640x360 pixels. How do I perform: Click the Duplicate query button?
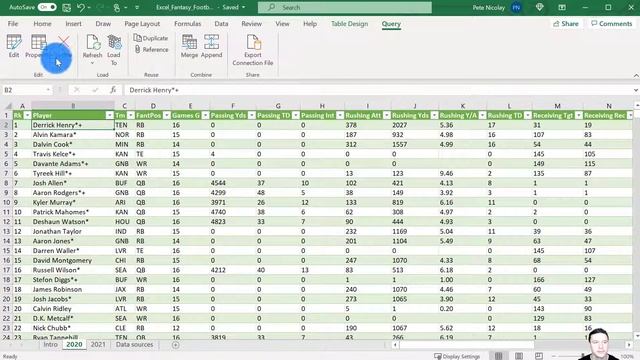pyautogui.click(x=151, y=38)
